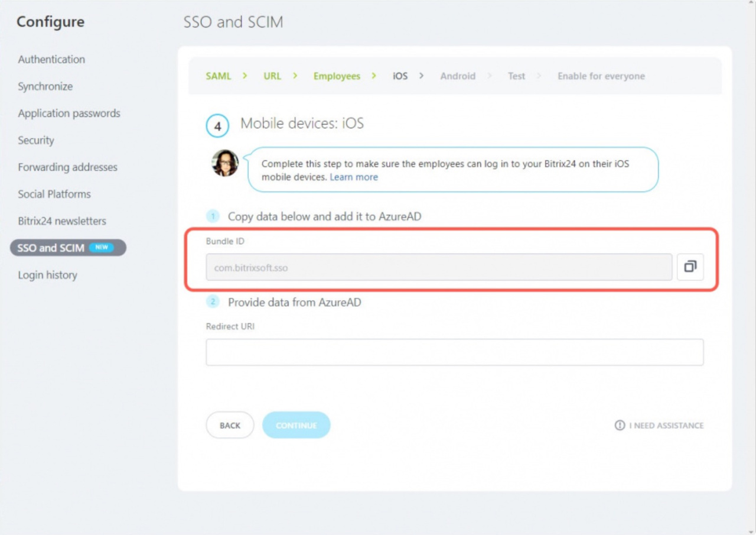Open Login history page
Image resolution: width=756 pixels, height=535 pixels.
coord(48,275)
